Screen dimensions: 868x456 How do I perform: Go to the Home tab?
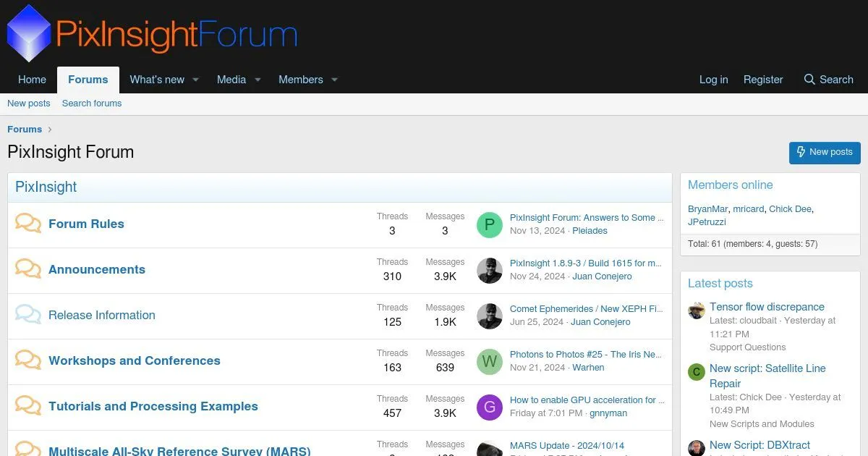tap(32, 80)
